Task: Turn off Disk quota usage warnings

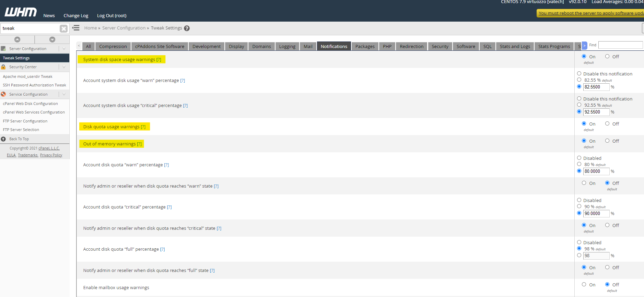Action: [607, 123]
